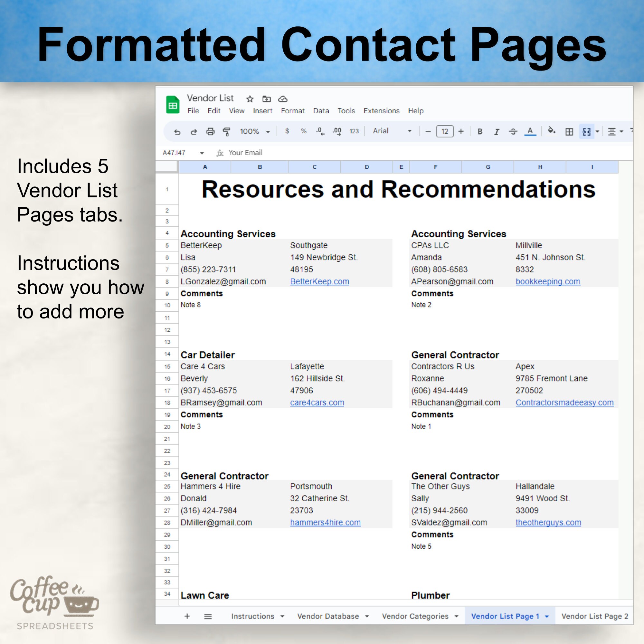Open the Format as currency icon
The width and height of the screenshot is (644, 644).
(287, 131)
